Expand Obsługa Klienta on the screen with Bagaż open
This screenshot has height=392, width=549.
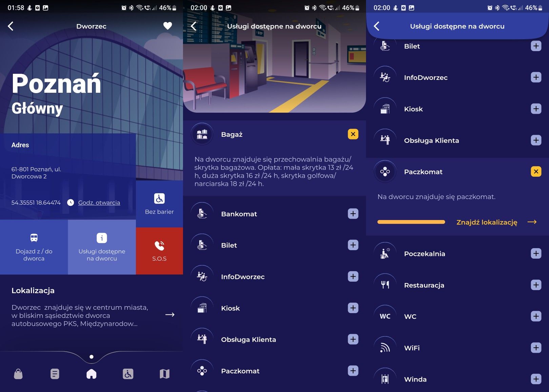click(x=353, y=339)
